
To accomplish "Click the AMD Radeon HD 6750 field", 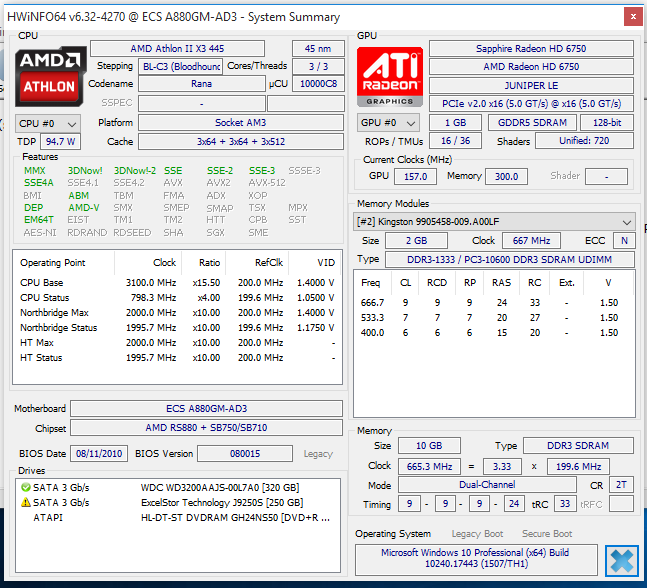I will [531, 66].
